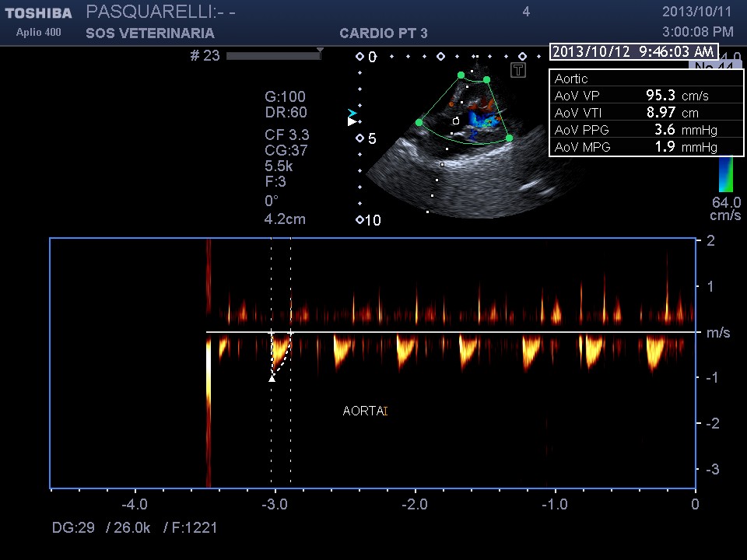The width and height of the screenshot is (747, 560).
Task: Click the 0 depth diamond marker
Action: tap(359, 57)
